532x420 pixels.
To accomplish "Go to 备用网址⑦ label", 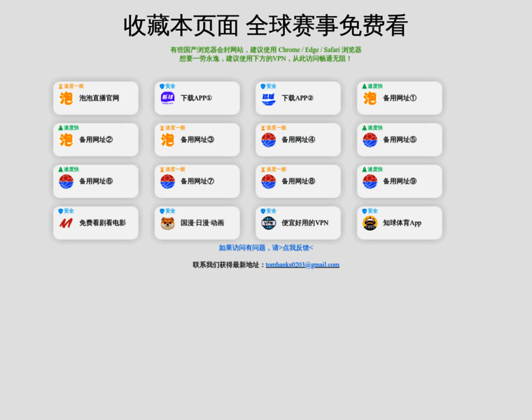I will (197, 181).
